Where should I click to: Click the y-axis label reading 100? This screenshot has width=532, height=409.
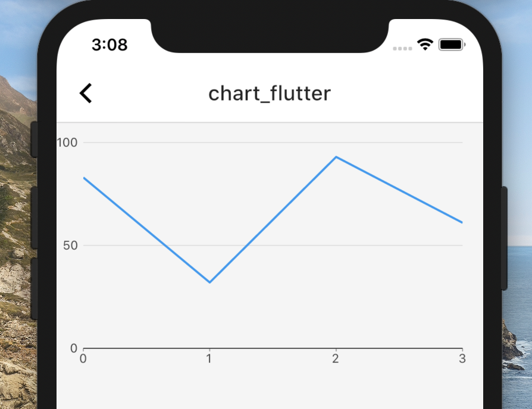67,143
